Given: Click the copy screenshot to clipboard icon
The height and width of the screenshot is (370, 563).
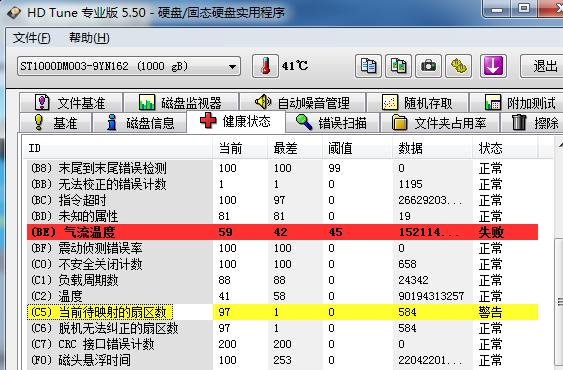Looking at the screenshot, I should (x=398, y=66).
